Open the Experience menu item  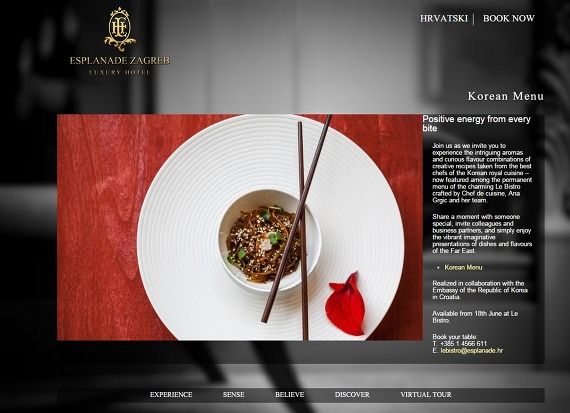[171, 394]
